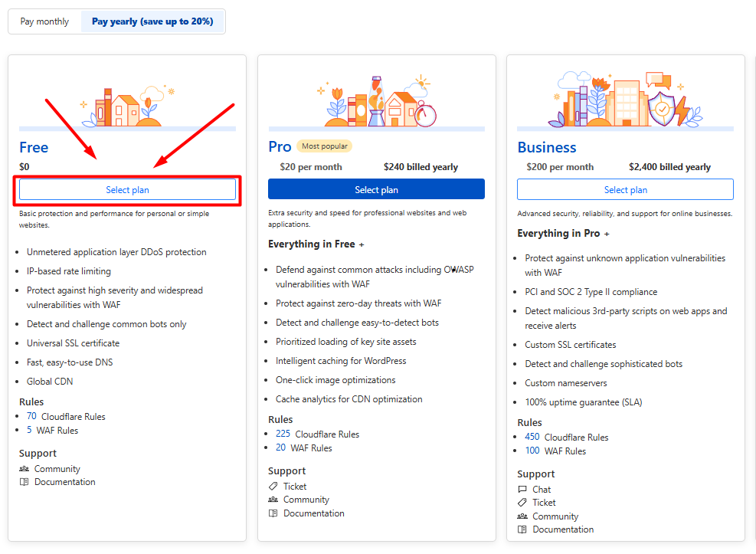Click Protect against zero-day threats with WAF
Image resolution: width=756 pixels, height=554 pixels.
358,303
